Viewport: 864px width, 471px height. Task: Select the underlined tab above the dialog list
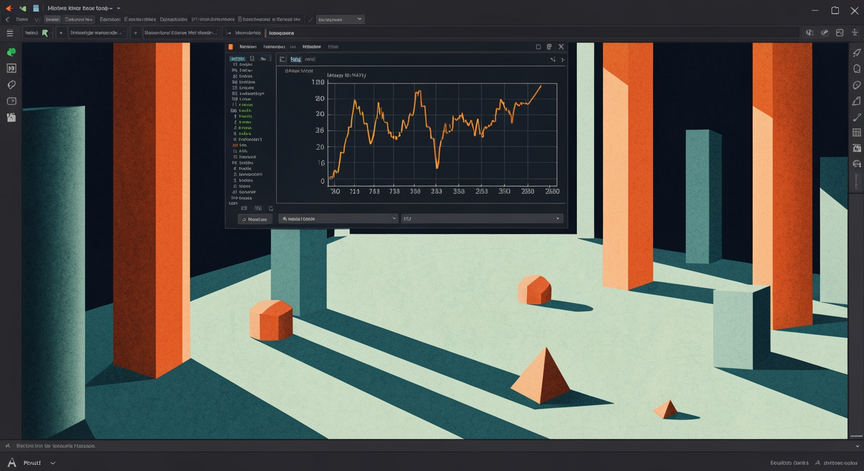pos(237,58)
